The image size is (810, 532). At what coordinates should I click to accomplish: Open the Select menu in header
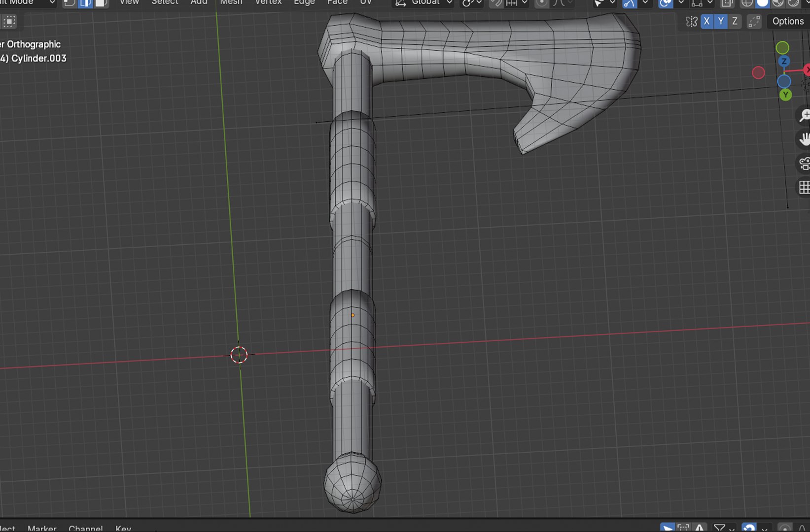click(165, 2)
